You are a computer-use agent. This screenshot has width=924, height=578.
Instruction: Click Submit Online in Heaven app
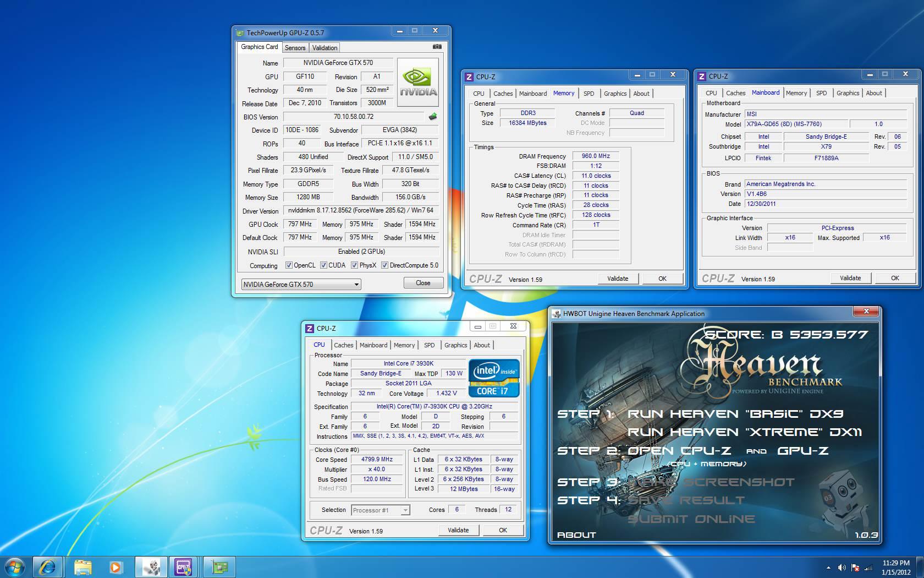[x=691, y=519]
